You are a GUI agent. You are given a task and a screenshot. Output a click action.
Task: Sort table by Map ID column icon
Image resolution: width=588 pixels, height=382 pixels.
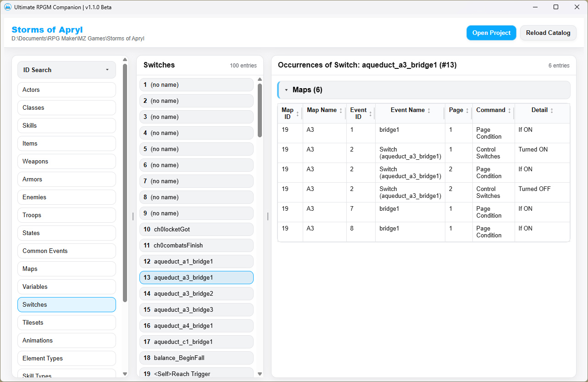point(298,114)
